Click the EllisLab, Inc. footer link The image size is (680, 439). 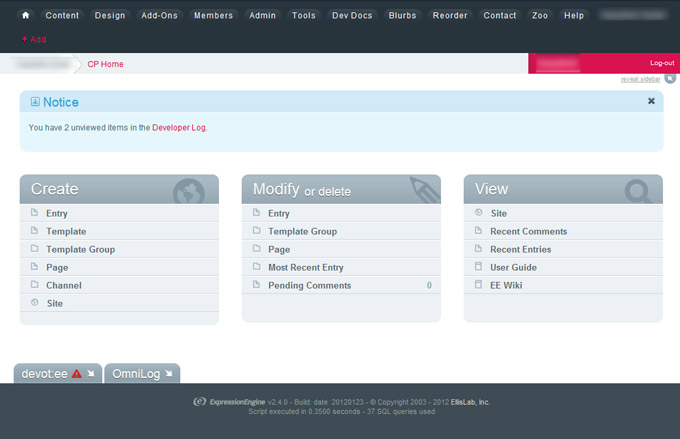coord(470,402)
